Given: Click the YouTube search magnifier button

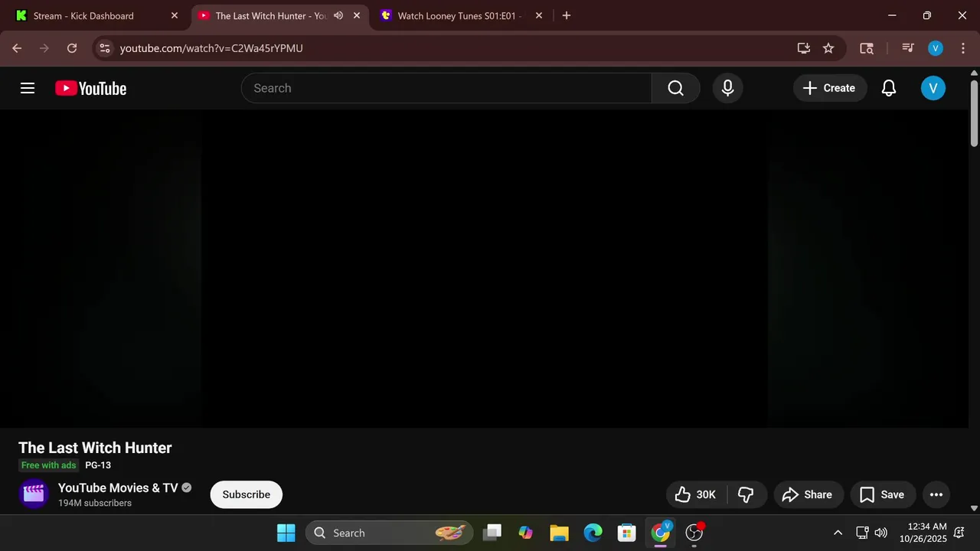Looking at the screenshot, I should pos(675,88).
